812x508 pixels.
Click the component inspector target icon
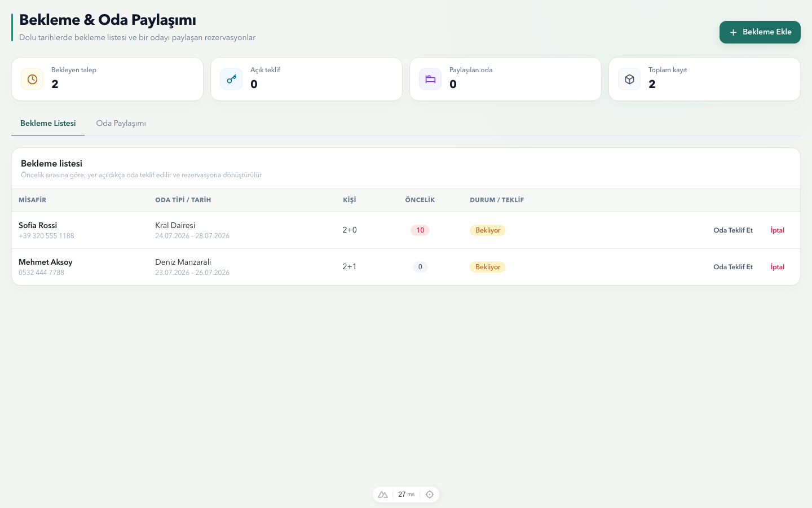(x=430, y=494)
